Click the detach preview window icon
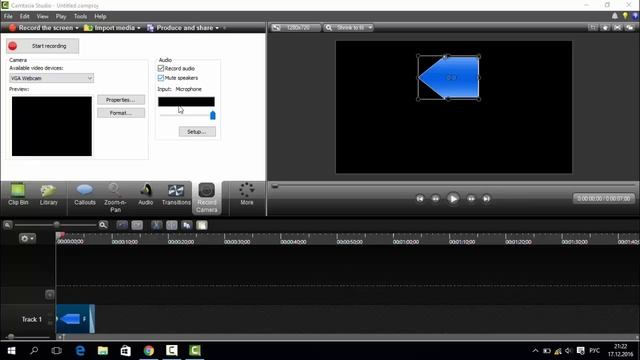Image resolution: width=640 pixels, height=360 pixels. coord(630,28)
